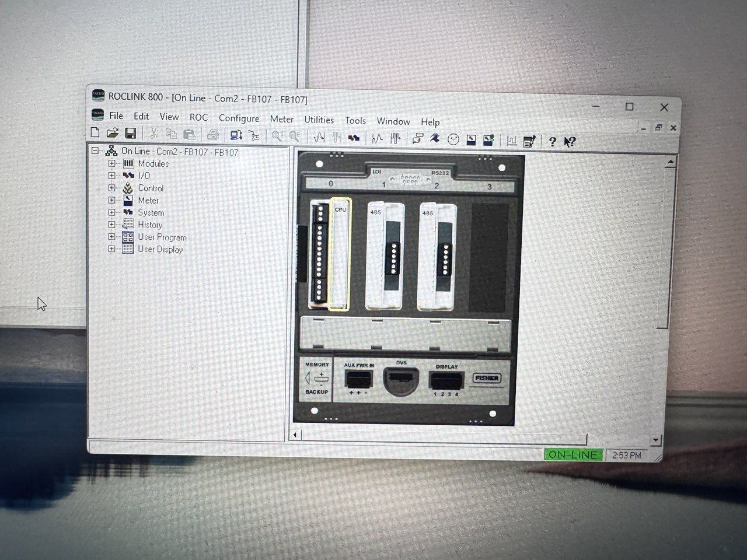Click the clock icon in toolbar
The width and height of the screenshot is (747, 560).
[453, 139]
